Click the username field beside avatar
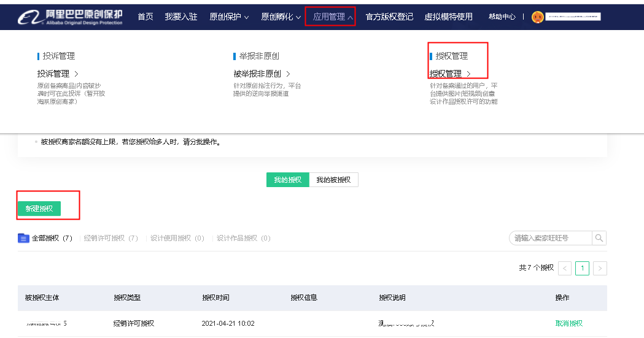Viewport: 644px width, 338px height. (573, 17)
